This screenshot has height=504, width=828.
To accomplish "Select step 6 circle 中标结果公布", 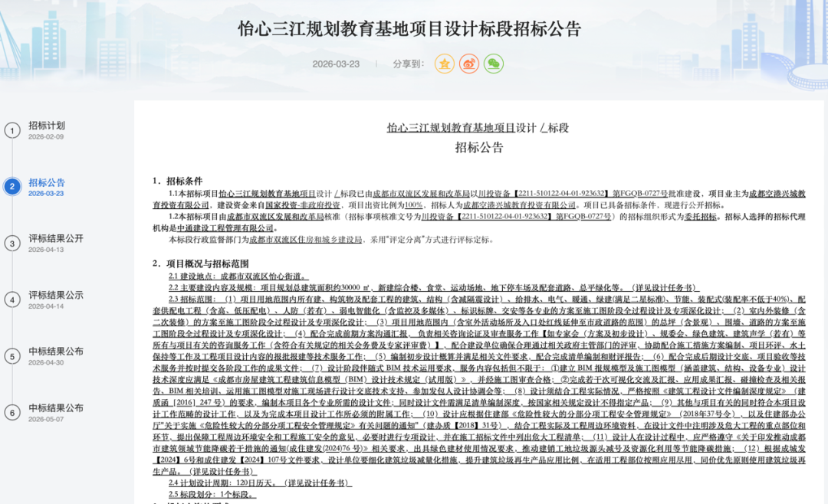I will (x=12, y=413).
